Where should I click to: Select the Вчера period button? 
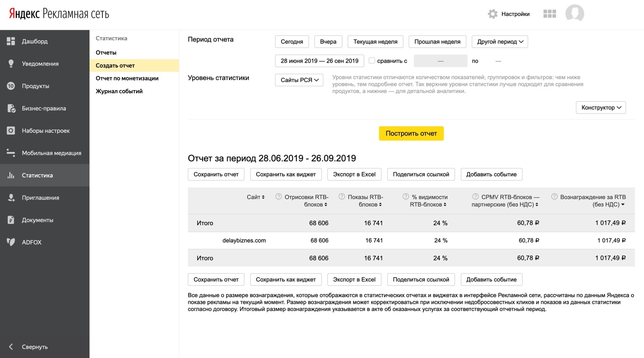[328, 42]
